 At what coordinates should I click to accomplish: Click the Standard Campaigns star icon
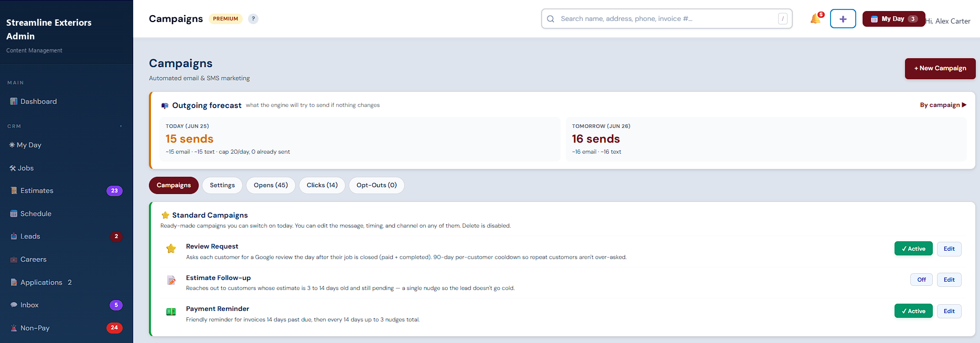coord(165,215)
